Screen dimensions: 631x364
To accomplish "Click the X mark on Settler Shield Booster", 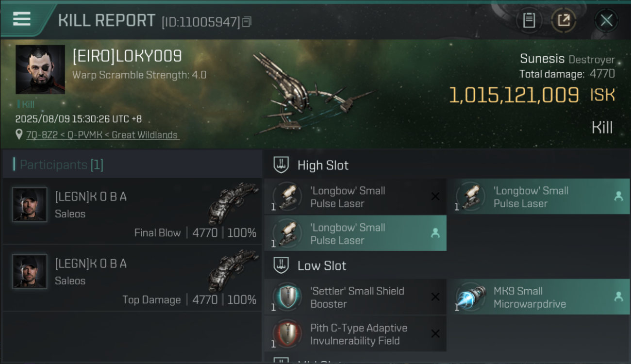I will coord(435,297).
